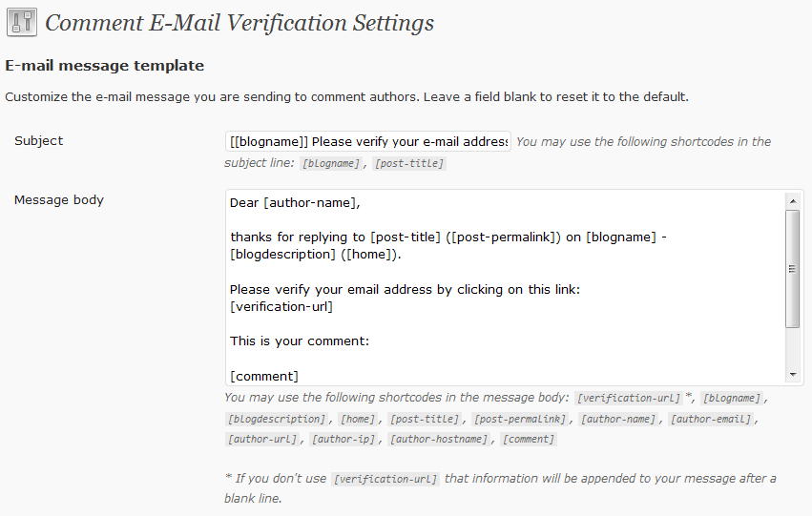Click the [verification-url] shortcode in body hints list
This screenshot has height=516, width=812.
tap(629, 398)
